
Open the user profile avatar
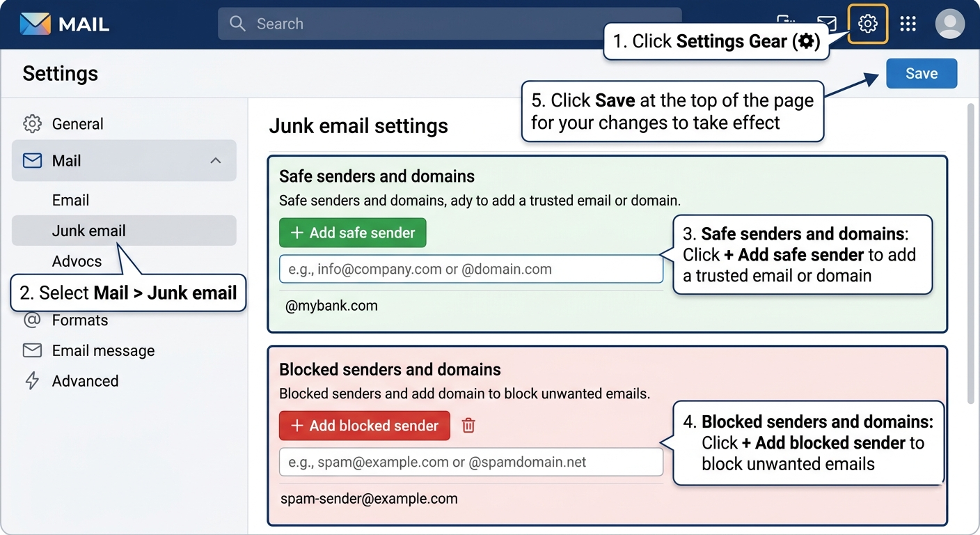tap(950, 23)
